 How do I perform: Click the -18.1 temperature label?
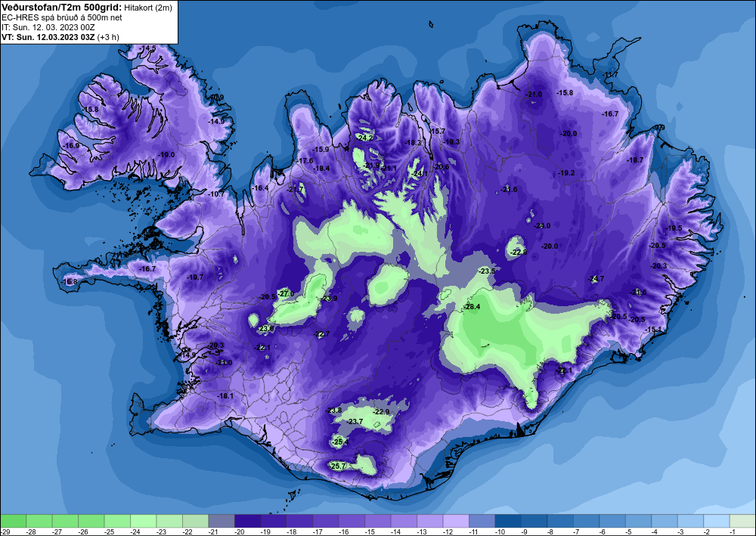[225, 395]
